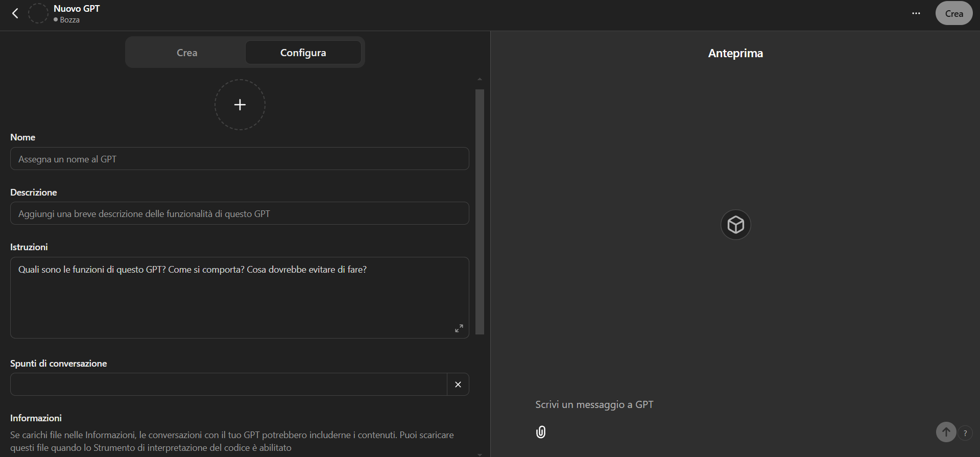Select the Configura tab
Screen dimensions: 980x457
303,53
